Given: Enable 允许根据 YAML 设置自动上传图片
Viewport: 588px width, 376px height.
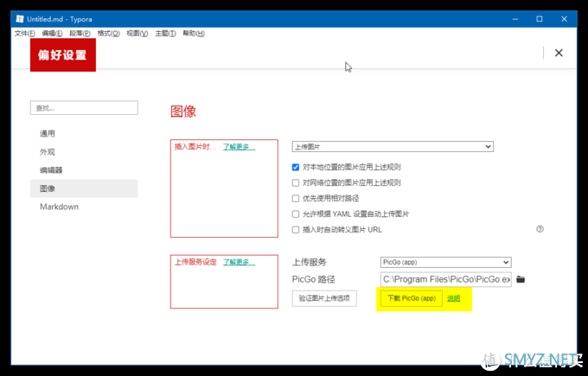Looking at the screenshot, I should 296,214.
